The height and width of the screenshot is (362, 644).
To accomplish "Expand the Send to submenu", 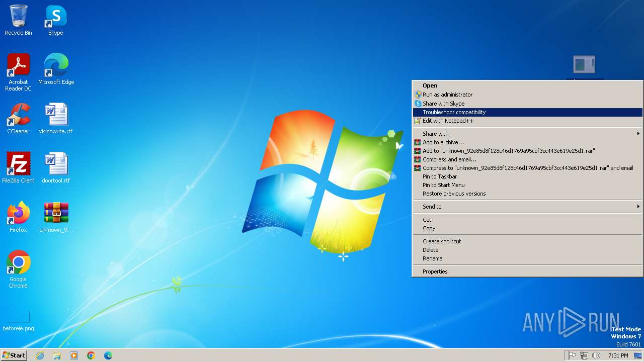I will pyautogui.click(x=527, y=207).
